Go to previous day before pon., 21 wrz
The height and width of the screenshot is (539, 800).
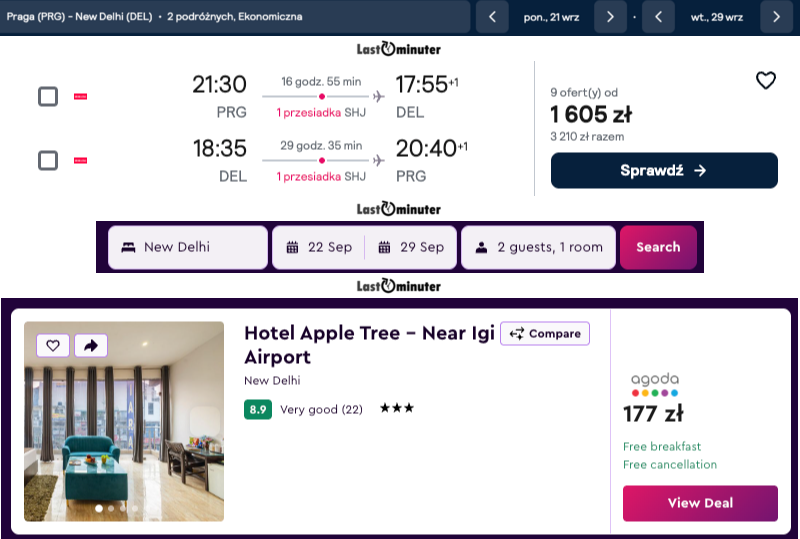click(492, 17)
